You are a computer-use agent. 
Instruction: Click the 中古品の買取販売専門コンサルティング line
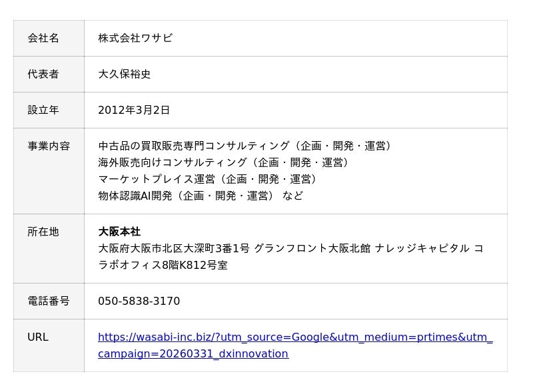(245, 146)
